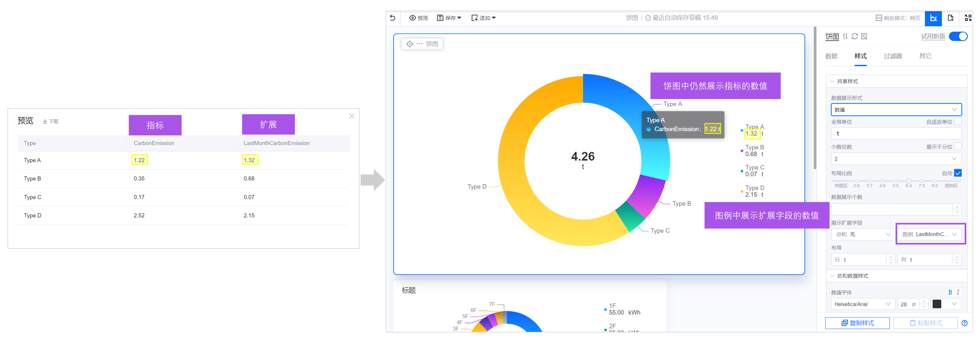Switch to the 数据 tab

(831, 56)
